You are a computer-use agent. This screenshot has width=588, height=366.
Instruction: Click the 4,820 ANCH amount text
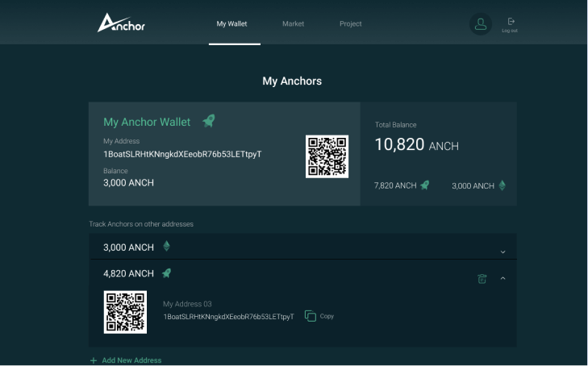128,273
